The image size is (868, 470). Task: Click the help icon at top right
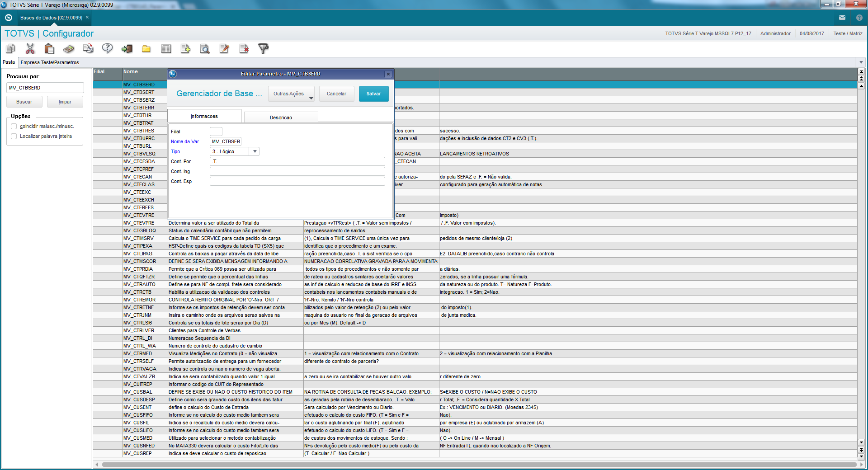859,18
